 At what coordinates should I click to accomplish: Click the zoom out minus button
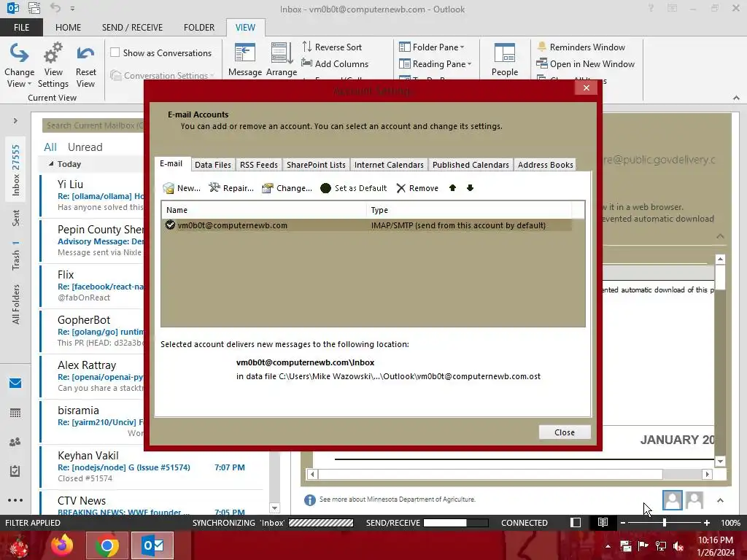tap(623, 523)
